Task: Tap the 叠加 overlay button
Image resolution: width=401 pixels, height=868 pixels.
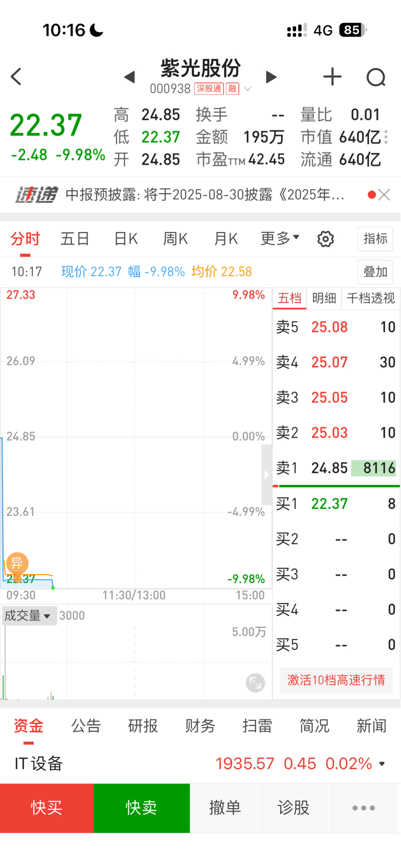Action: tap(375, 272)
